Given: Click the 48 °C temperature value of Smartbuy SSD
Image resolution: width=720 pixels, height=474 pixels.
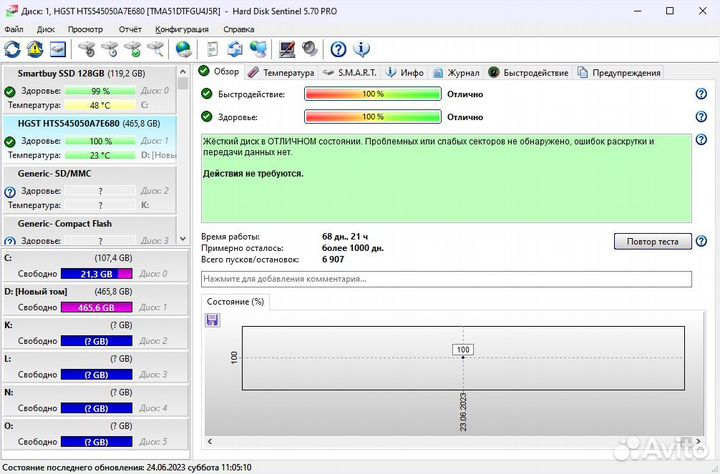Looking at the screenshot, I should point(100,105).
